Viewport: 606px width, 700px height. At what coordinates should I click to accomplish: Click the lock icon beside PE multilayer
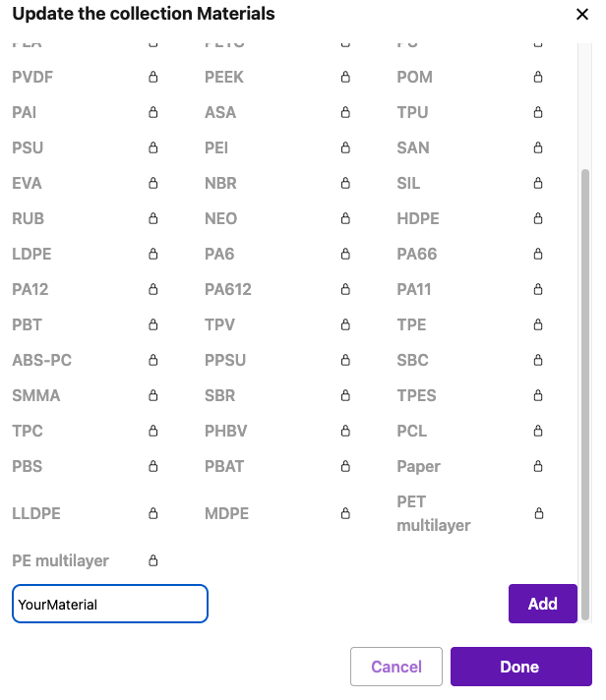(x=152, y=560)
